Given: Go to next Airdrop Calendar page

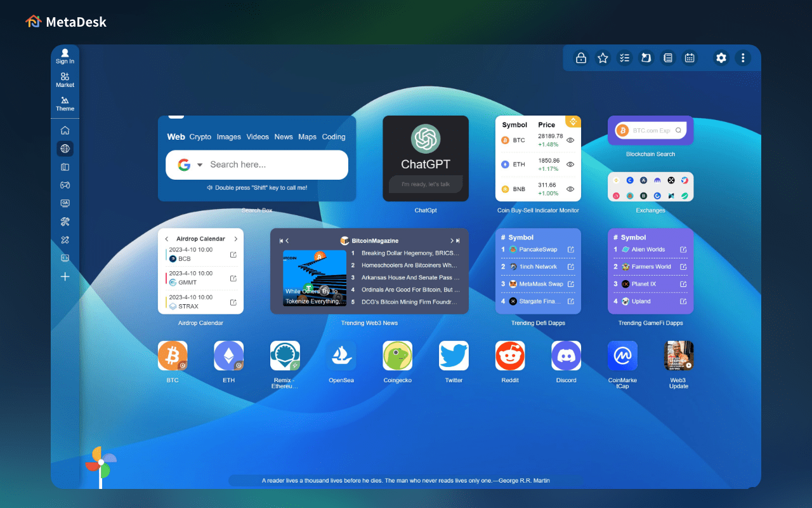Looking at the screenshot, I should (x=235, y=239).
